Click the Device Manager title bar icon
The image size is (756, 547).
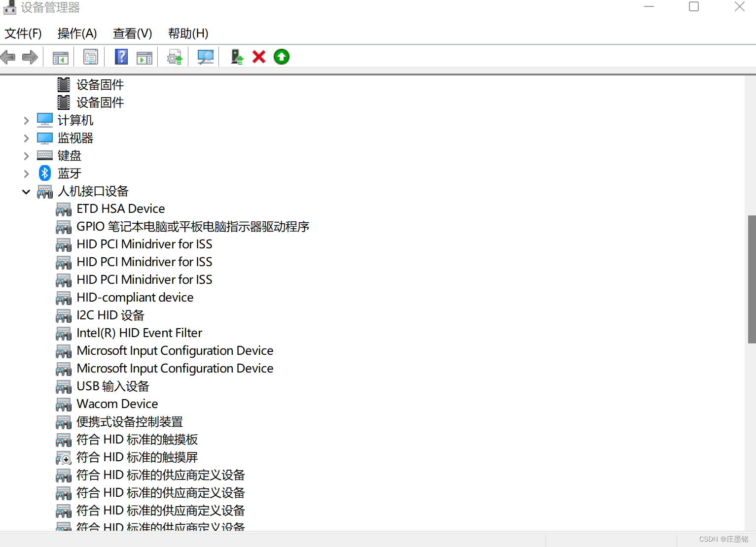(x=9, y=7)
